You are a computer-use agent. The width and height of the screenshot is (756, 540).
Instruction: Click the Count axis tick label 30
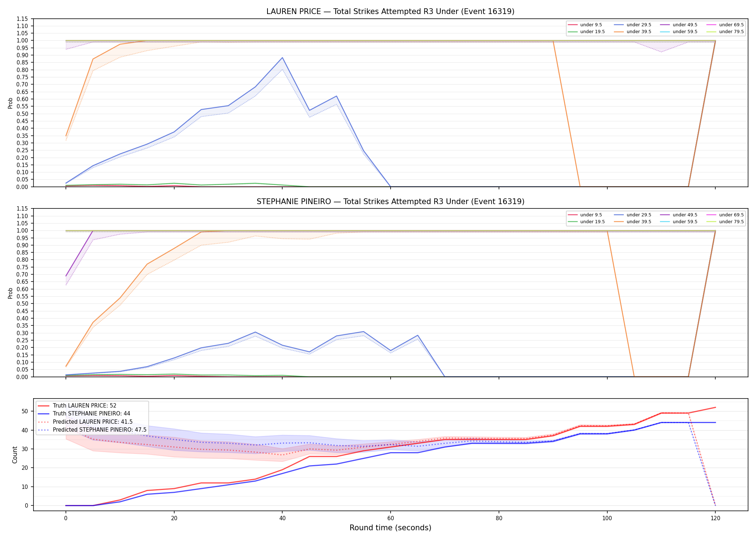pyautogui.click(x=25, y=449)
